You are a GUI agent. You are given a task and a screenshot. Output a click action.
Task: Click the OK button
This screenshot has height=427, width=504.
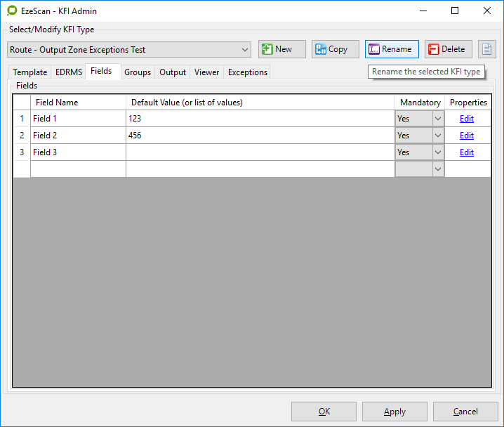coord(324,412)
